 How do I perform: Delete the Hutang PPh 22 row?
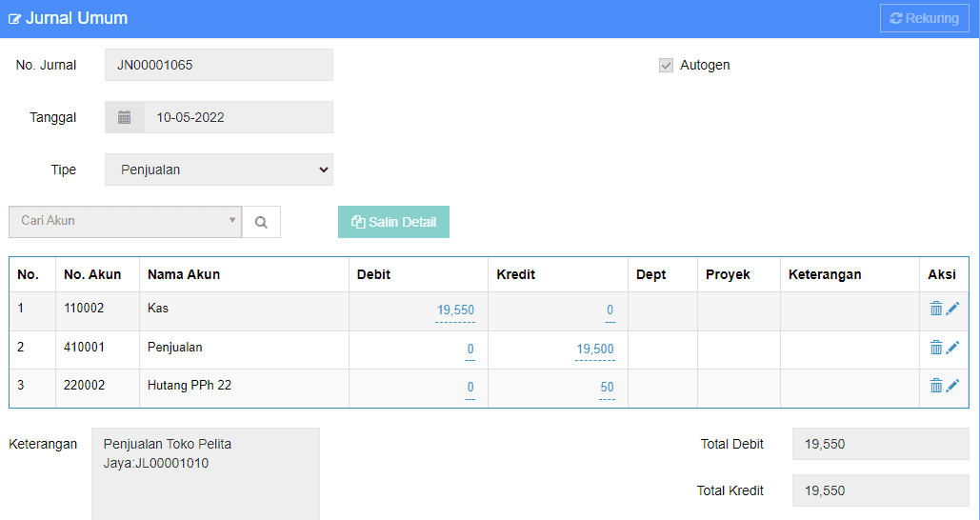(935, 386)
